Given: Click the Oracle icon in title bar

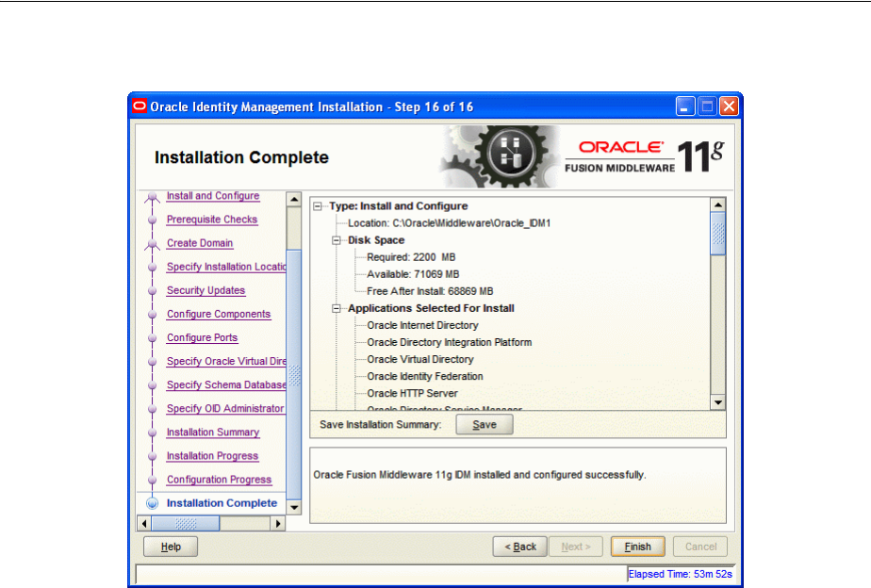Looking at the screenshot, I should (x=140, y=106).
